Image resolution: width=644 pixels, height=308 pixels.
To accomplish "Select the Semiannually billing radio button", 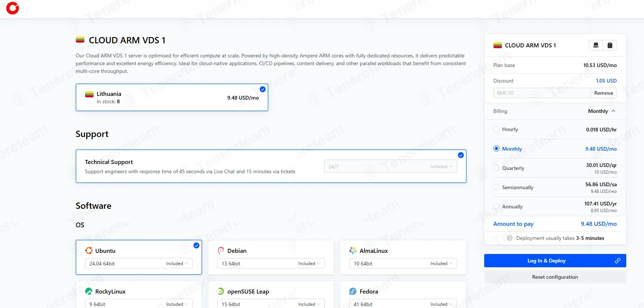I will [496, 187].
